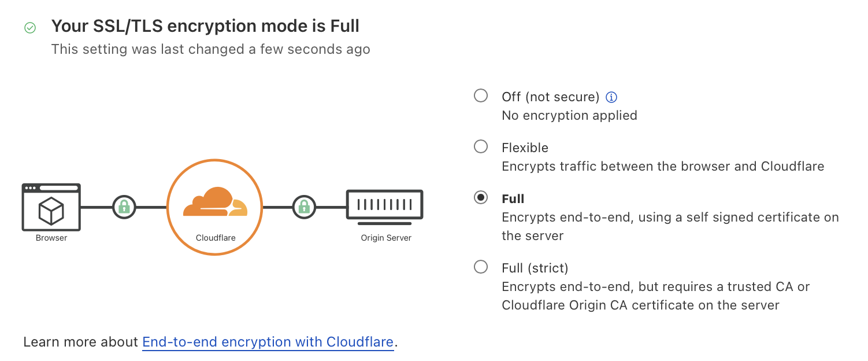Select the Full (strict) radio button
The width and height of the screenshot is (868, 361).
pos(481,267)
